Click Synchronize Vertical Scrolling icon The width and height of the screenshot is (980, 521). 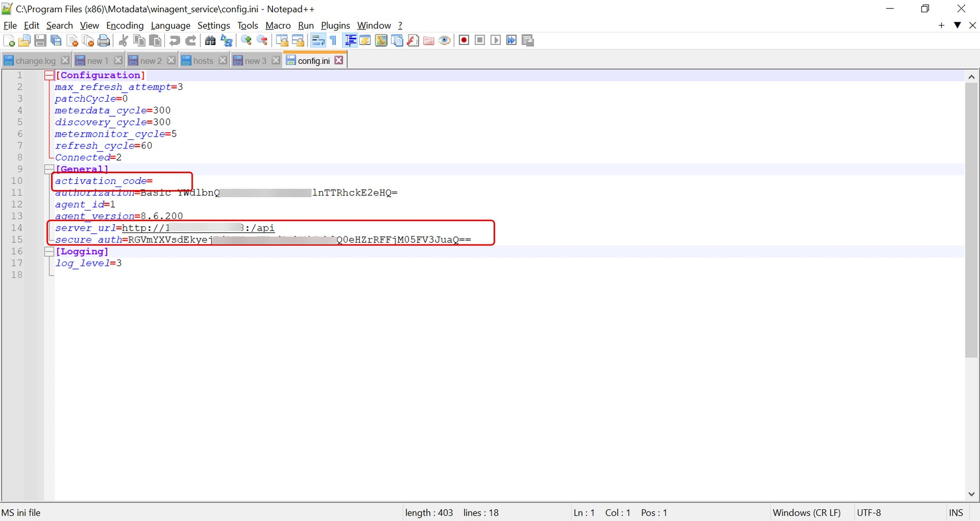282,41
